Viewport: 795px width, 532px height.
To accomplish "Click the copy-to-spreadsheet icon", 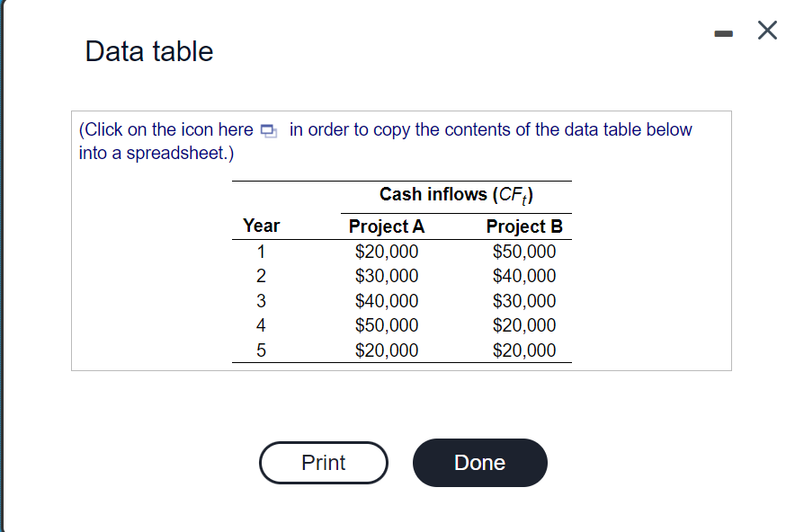I will pos(269,131).
